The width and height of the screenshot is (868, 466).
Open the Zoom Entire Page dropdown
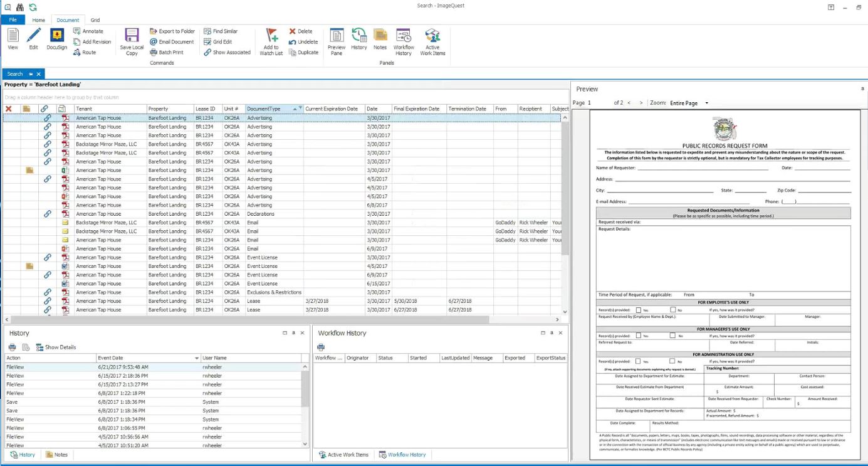click(706, 103)
